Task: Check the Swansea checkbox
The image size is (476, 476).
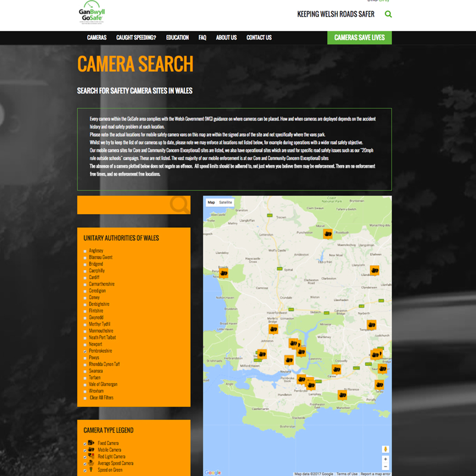Action: [85, 371]
